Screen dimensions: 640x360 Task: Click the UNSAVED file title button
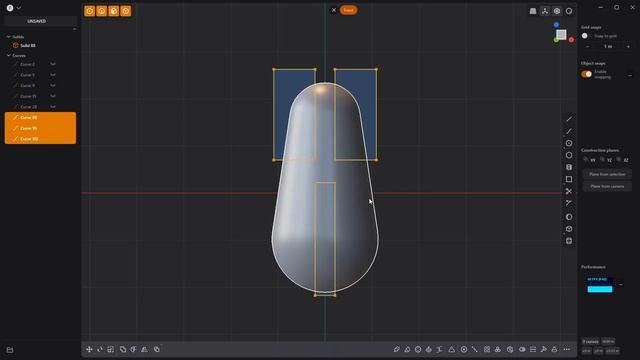pos(40,21)
